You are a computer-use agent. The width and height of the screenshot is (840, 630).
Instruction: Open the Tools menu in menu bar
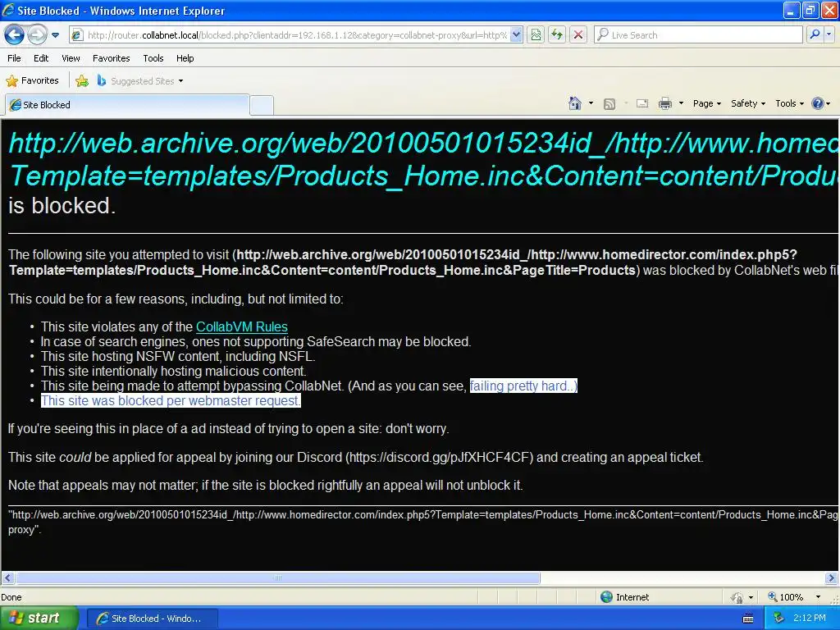(153, 58)
